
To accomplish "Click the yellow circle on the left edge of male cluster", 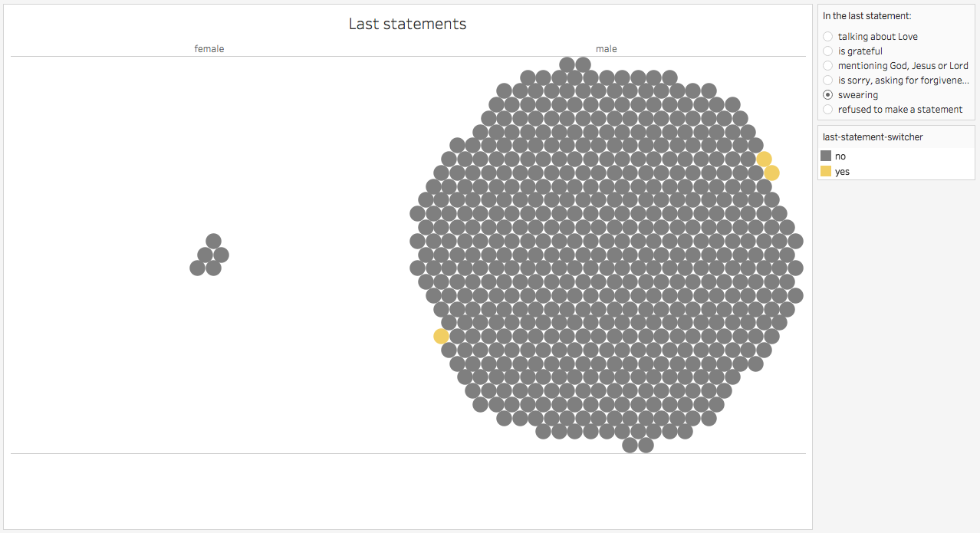I will 441,336.
